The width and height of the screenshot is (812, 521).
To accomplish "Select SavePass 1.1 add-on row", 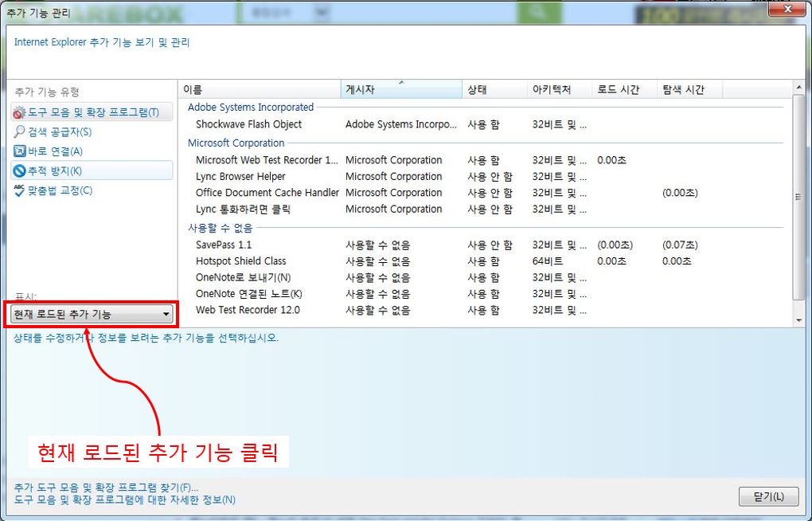I will [224, 245].
